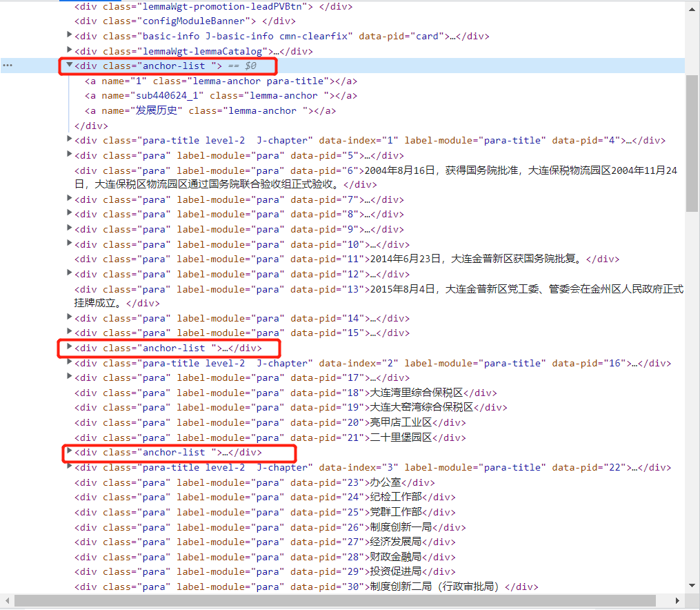Expand para div with data-pid="7"
Screen dimensions: 700x610
[x=69, y=198]
